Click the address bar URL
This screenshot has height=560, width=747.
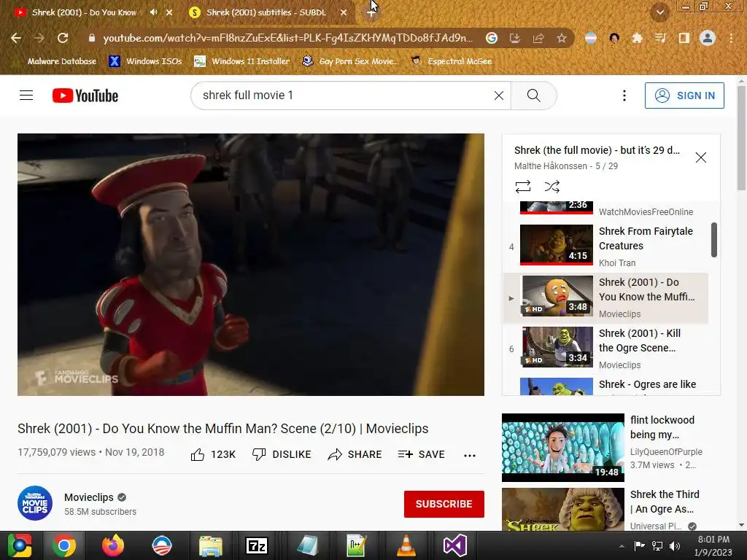[x=287, y=38]
